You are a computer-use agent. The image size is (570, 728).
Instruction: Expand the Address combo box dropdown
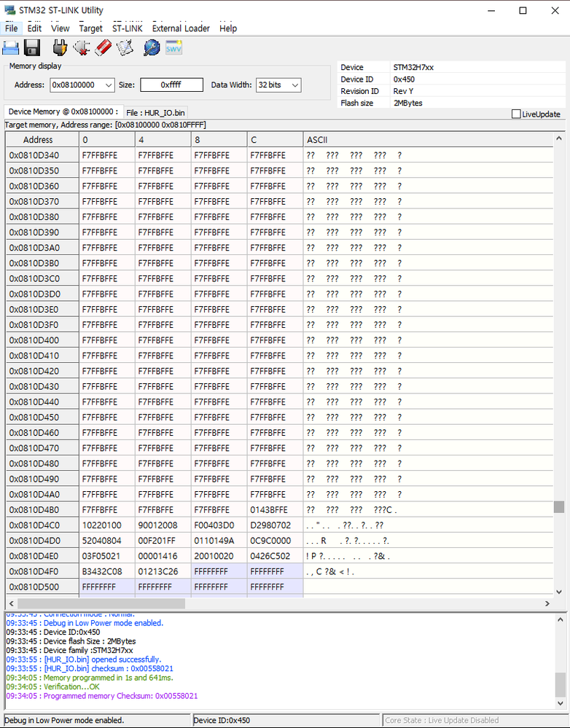(108, 85)
